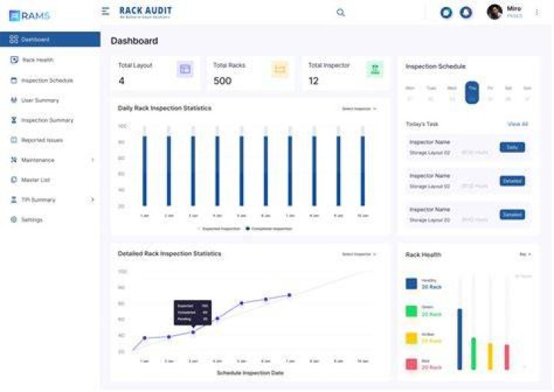
Task: Click the Total Layout card icon
Action: click(185, 69)
